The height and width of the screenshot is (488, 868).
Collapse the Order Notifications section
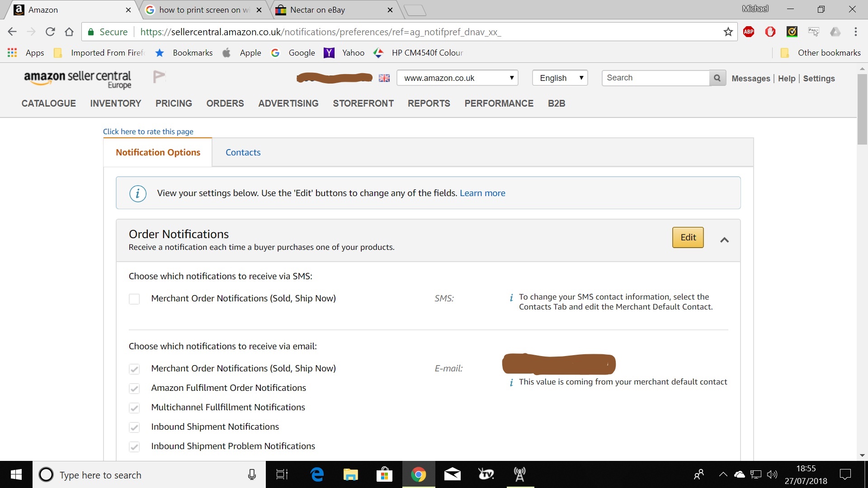click(x=724, y=240)
